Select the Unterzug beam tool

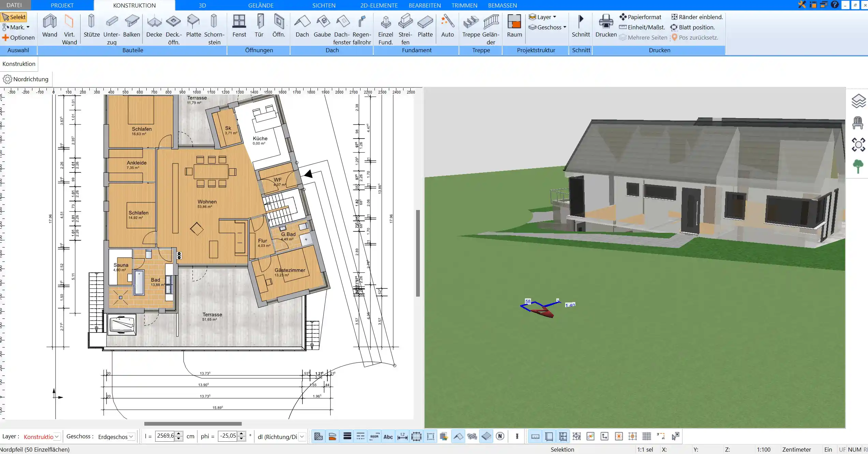pos(112,29)
